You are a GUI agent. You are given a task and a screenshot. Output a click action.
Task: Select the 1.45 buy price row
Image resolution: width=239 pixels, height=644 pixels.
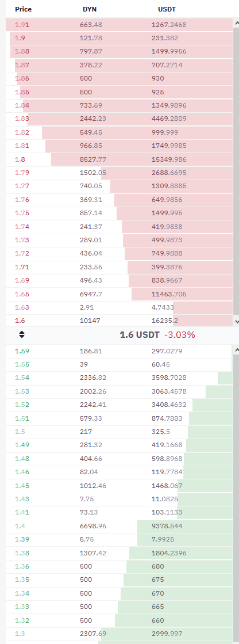pyautogui.click(x=119, y=486)
